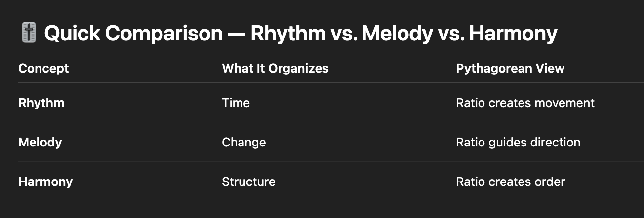Click the Rhythm row label
Image resolution: width=644 pixels, height=218 pixels.
click(x=41, y=103)
